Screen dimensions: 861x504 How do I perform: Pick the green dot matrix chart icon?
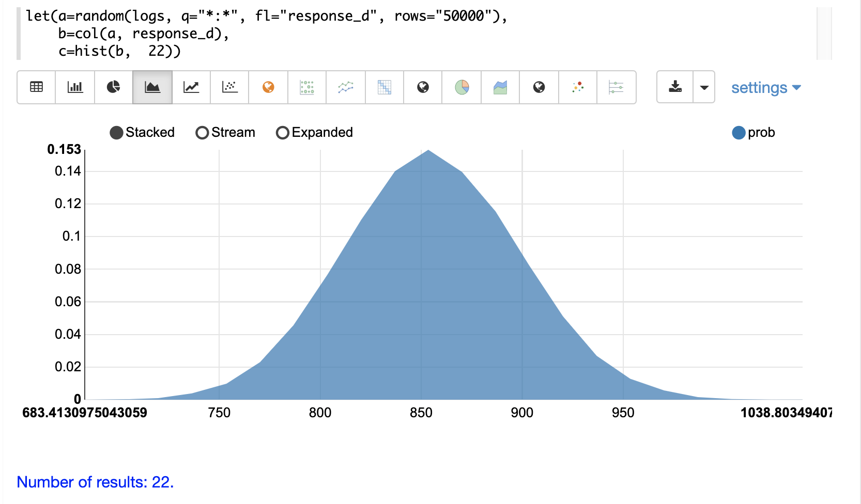pos(307,87)
